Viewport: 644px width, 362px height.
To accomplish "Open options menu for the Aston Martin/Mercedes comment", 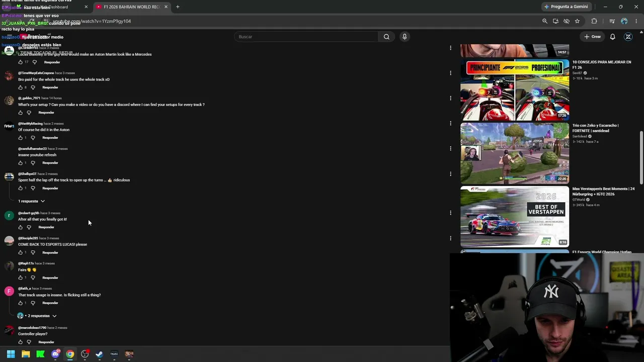I will (x=450, y=48).
